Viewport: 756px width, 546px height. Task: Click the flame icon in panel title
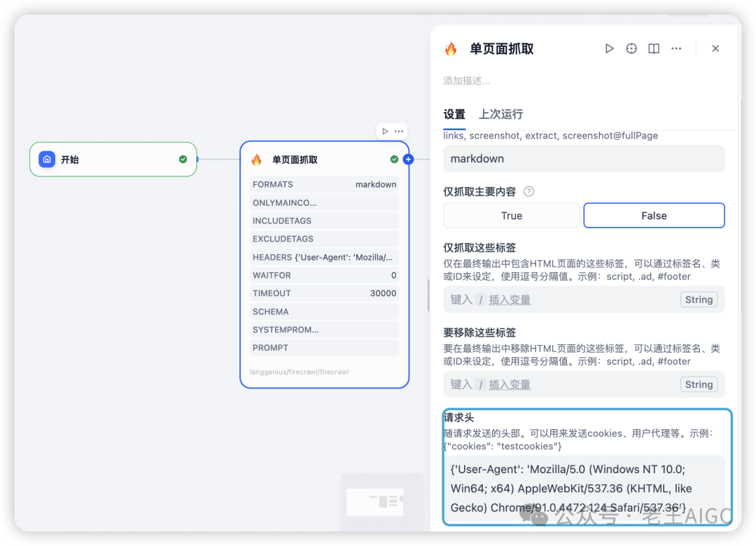(x=451, y=49)
